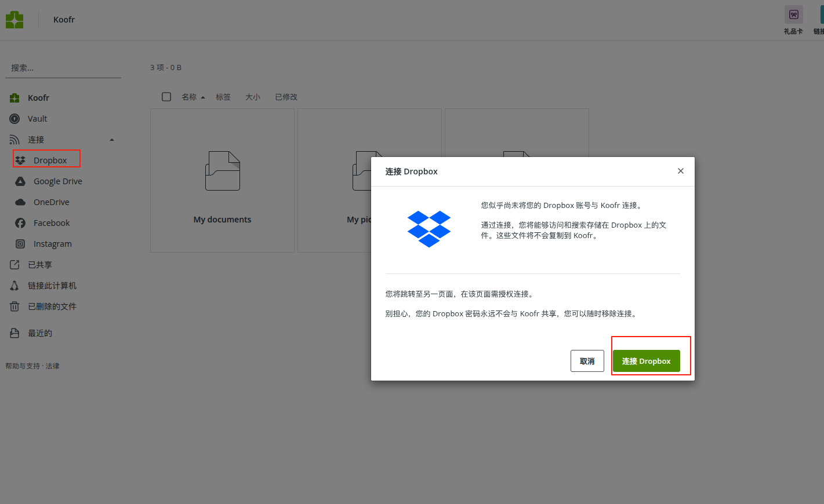Click the 已共享 share icon
Screen dimensions: 824x504
pyautogui.click(x=14, y=265)
